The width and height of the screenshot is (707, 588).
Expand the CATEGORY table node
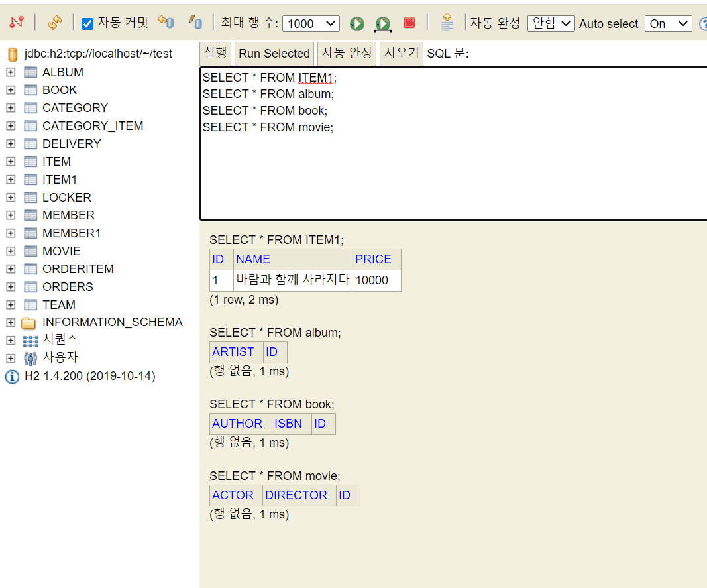[x=11, y=108]
